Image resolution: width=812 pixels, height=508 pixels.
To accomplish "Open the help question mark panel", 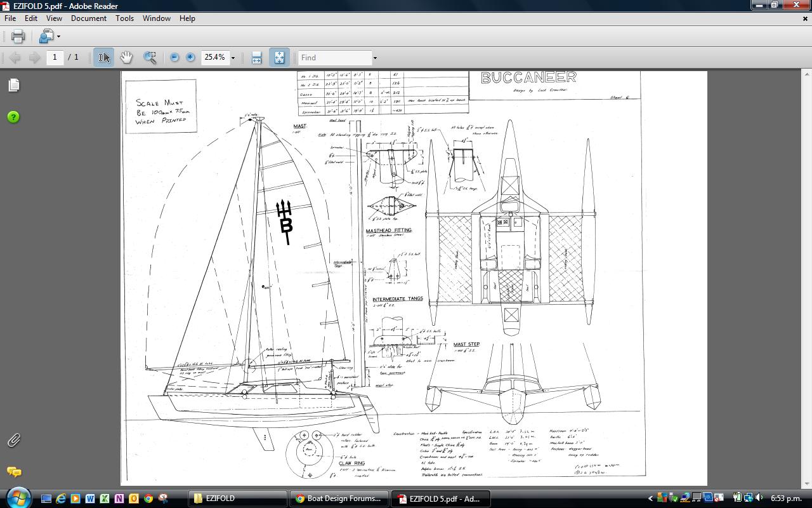I will pos(13,117).
